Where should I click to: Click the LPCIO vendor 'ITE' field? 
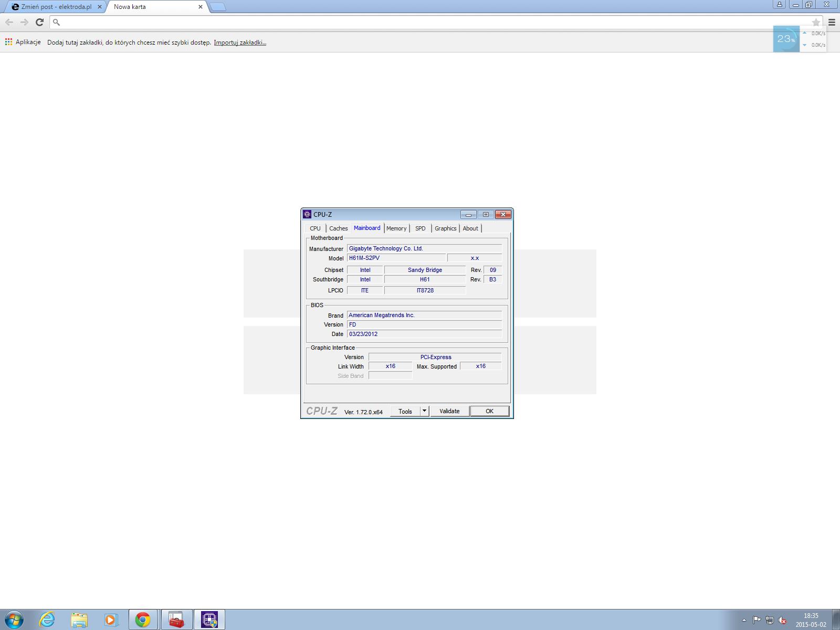pyautogui.click(x=365, y=290)
